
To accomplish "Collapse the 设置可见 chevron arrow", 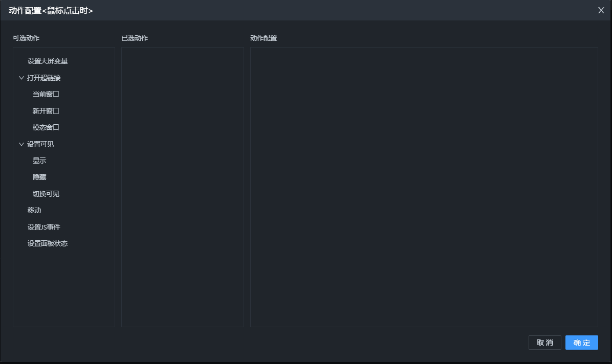I will (21, 144).
